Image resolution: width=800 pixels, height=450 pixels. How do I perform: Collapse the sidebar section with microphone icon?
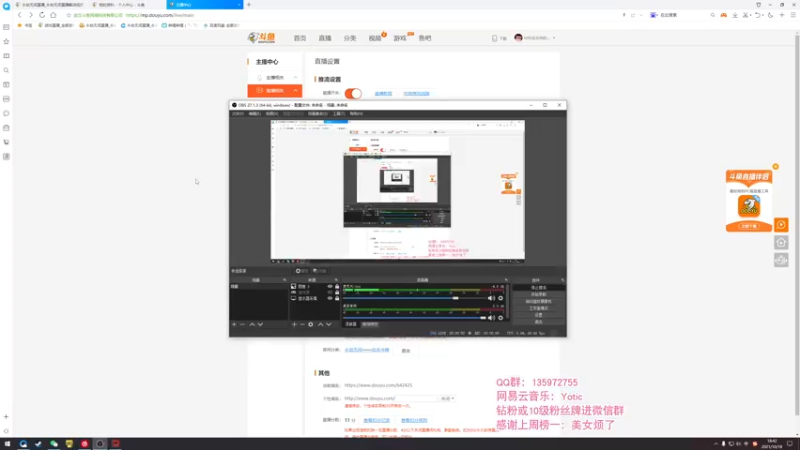click(x=295, y=78)
